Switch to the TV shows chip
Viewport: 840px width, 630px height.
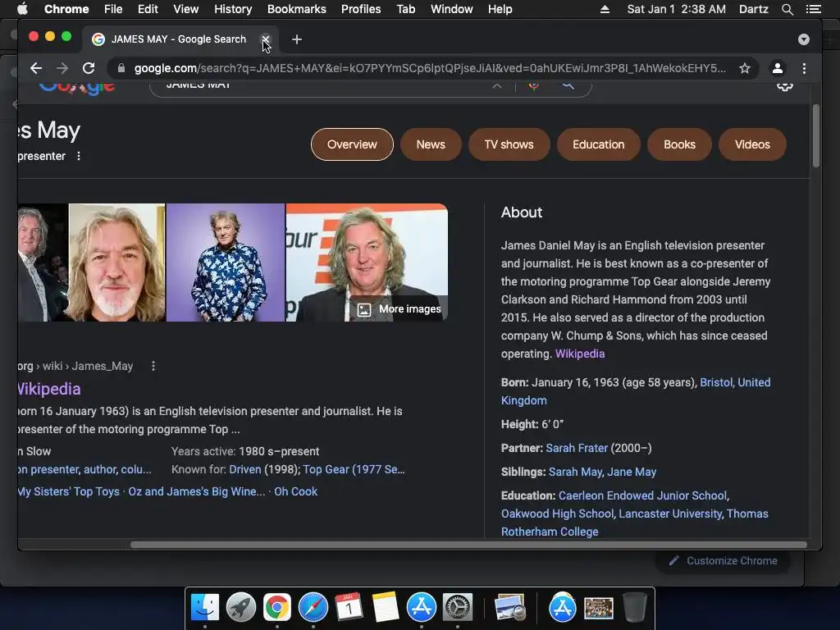pyautogui.click(x=509, y=144)
